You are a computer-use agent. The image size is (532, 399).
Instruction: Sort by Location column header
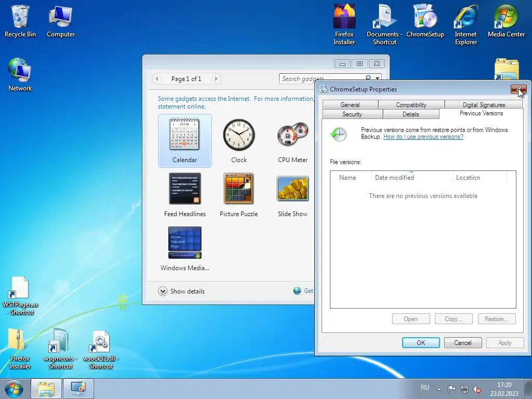(480, 178)
